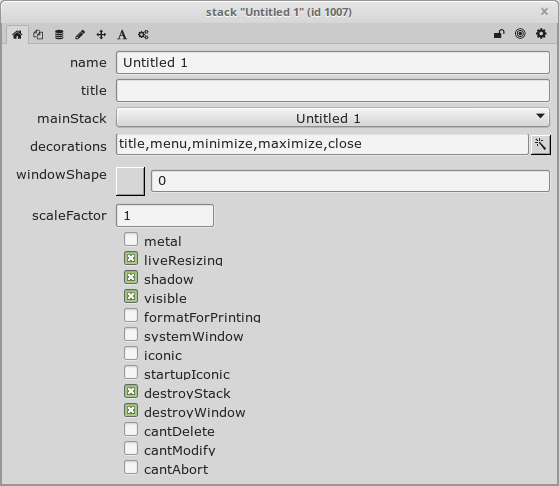Check the startupIconic checkbox
Screen dimensions: 559x486
coord(131,372)
